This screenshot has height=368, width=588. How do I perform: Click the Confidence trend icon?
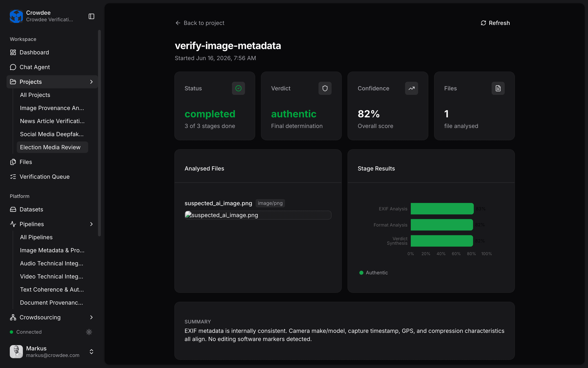pyautogui.click(x=411, y=88)
